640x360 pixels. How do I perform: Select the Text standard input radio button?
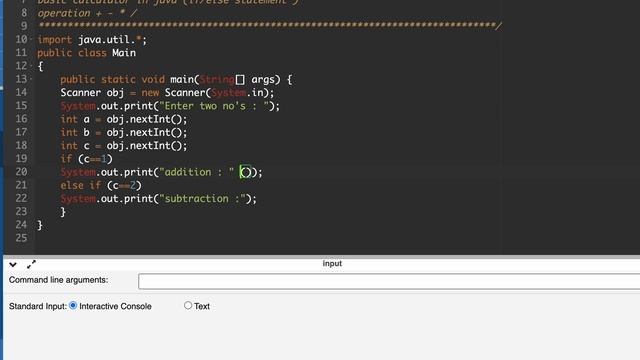coord(188,305)
